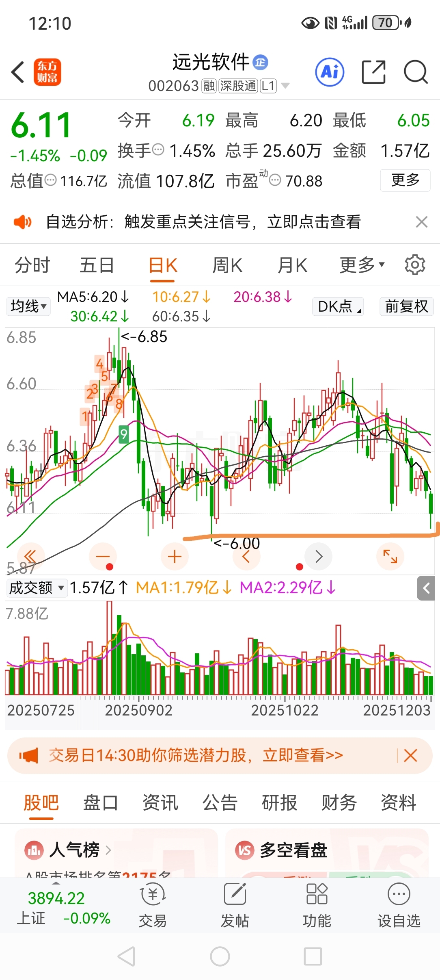Select the 股吧 tab

coord(41,803)
